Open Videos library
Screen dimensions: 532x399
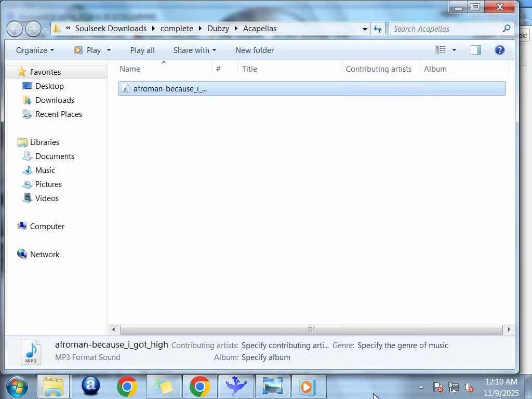[x=47, y=198]
